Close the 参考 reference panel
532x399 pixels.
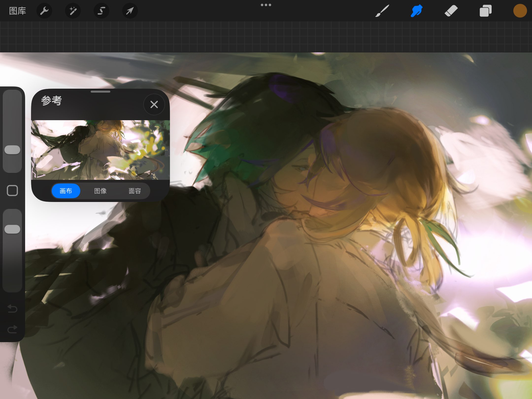coord(154,104)
